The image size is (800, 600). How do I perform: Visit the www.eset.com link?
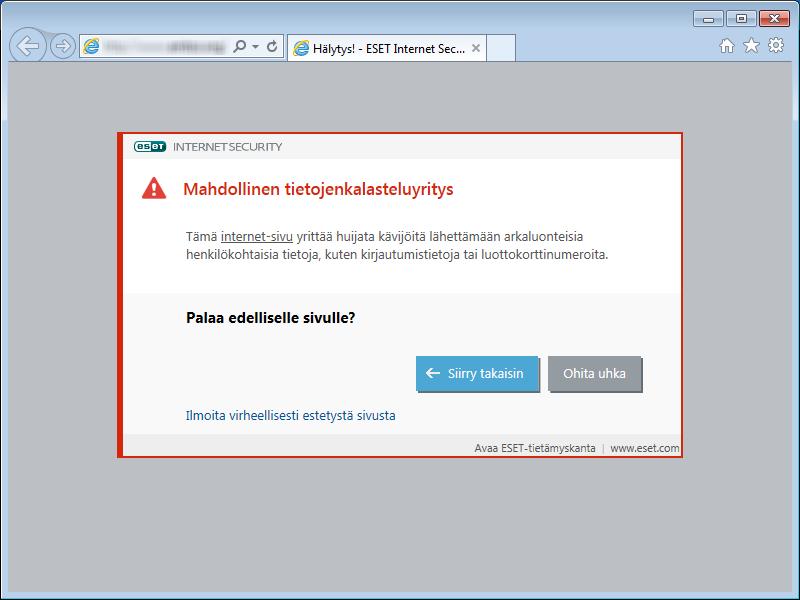[645, 448]
